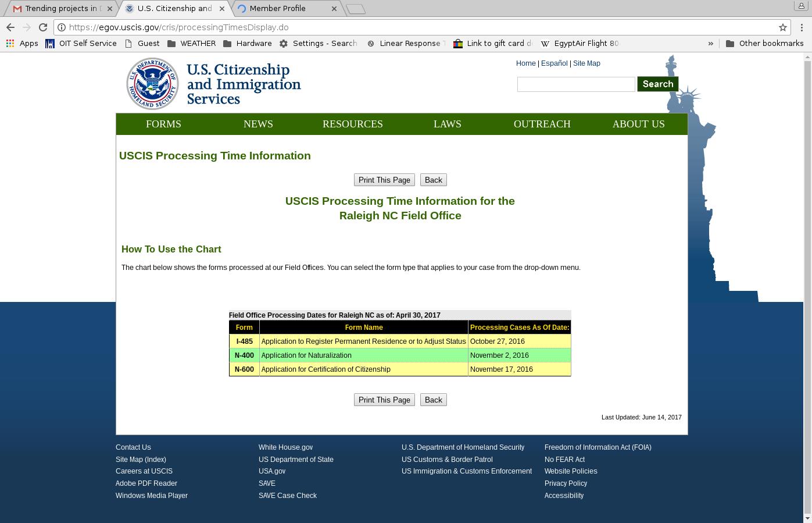Switch to Español
This screenshot has width=812, height=523.
[x=554, y=63]
